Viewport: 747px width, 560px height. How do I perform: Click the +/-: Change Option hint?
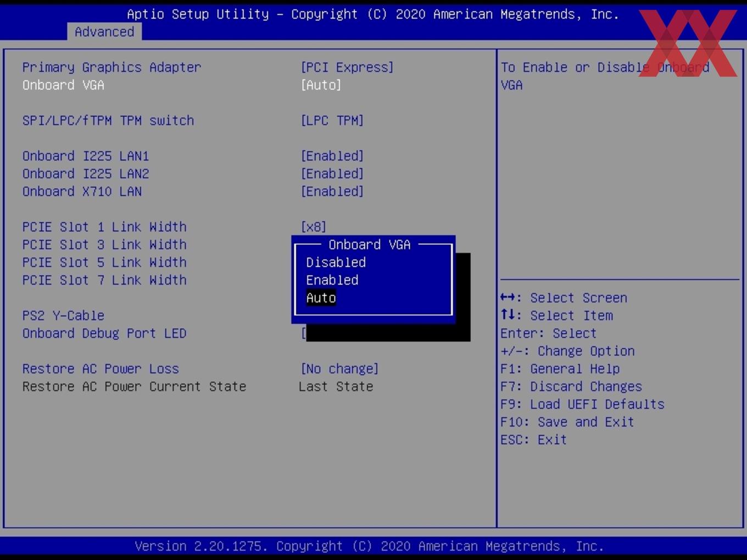567,351
